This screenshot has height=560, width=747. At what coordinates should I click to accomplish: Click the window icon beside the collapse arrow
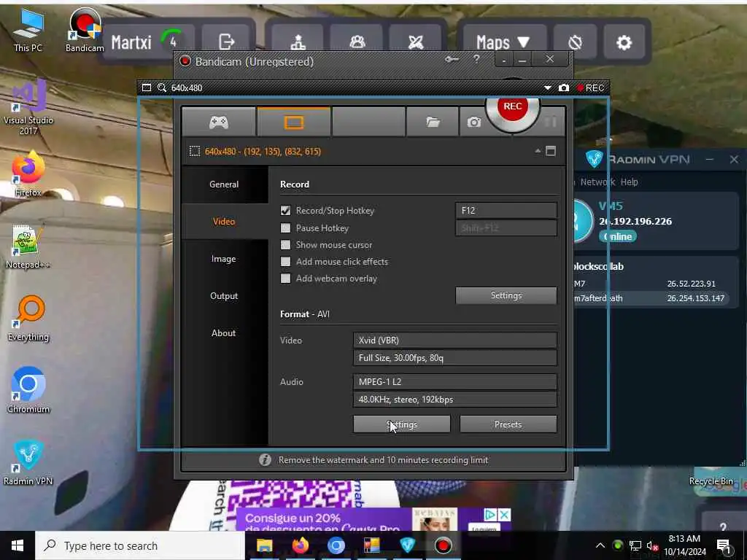(x=551, y=151)
